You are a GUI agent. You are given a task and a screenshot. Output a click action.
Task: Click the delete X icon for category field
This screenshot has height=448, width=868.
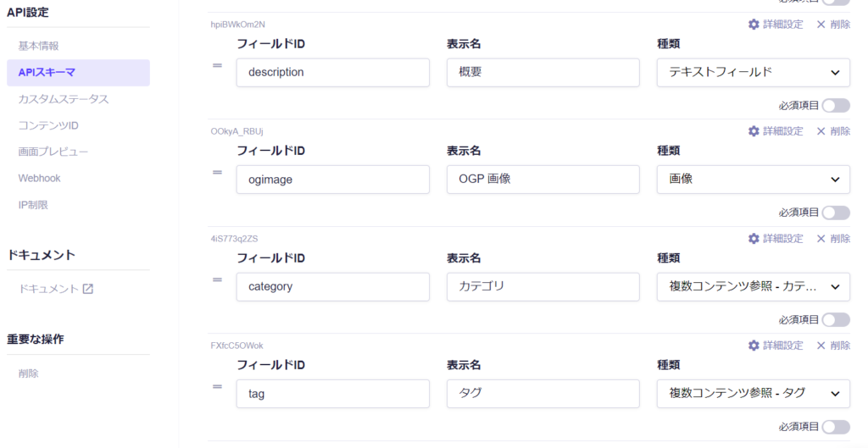[x=821, y=239]
